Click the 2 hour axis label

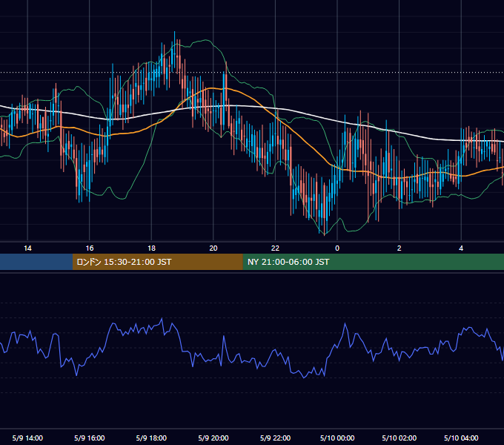tap(399, 248)
